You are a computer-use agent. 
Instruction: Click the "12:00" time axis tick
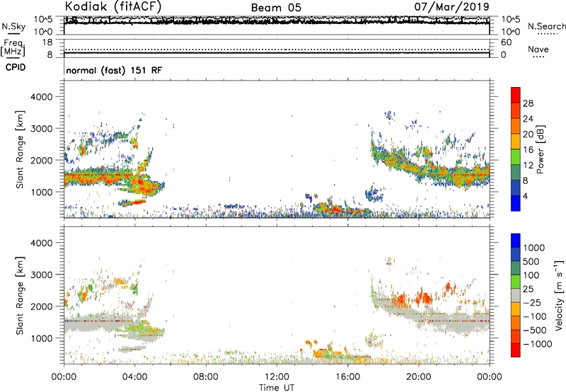pos(277,377)
